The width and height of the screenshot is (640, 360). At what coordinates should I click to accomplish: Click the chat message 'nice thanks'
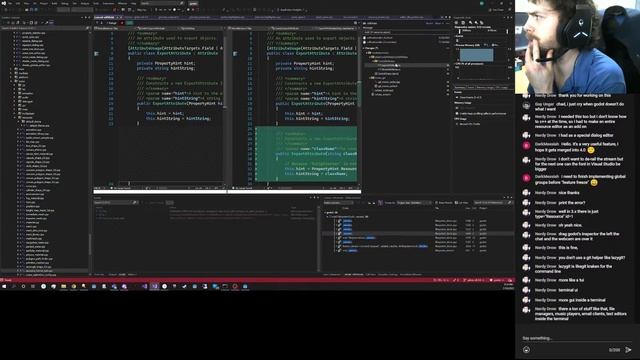pyautogui.click(x=569, y=193)
